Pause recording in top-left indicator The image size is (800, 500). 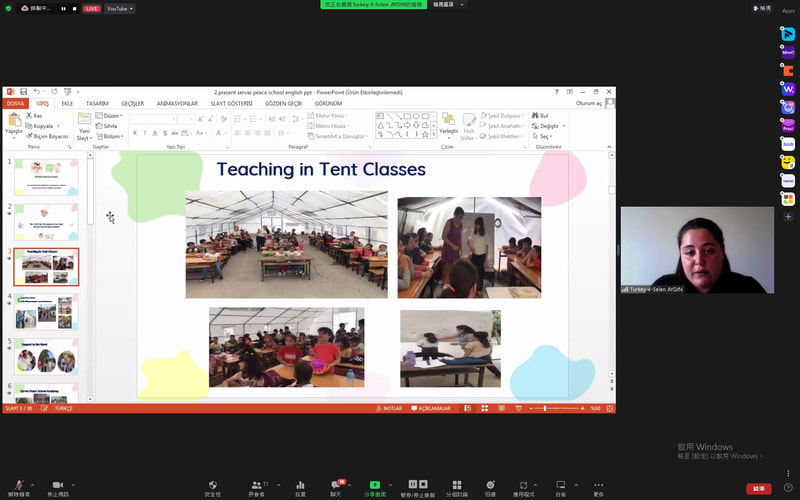click(63, 9)
